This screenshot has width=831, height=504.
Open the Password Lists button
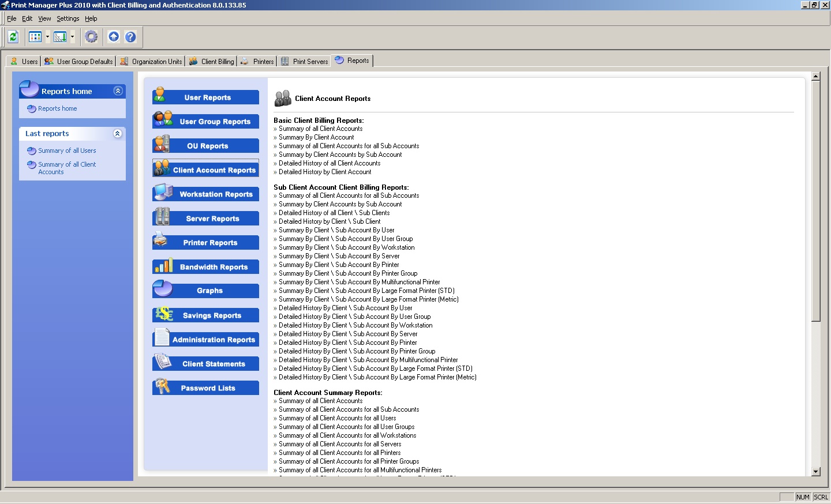click(x=206, y=388)
